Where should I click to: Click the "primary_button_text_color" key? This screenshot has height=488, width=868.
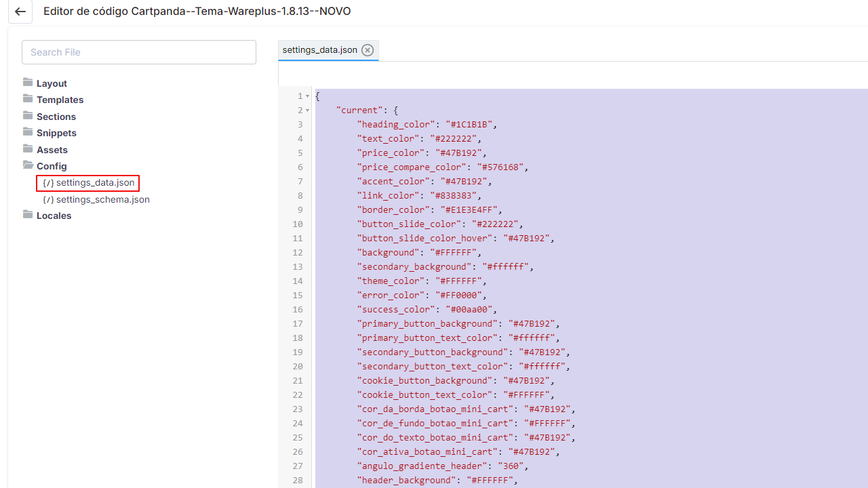pos(427,338)
